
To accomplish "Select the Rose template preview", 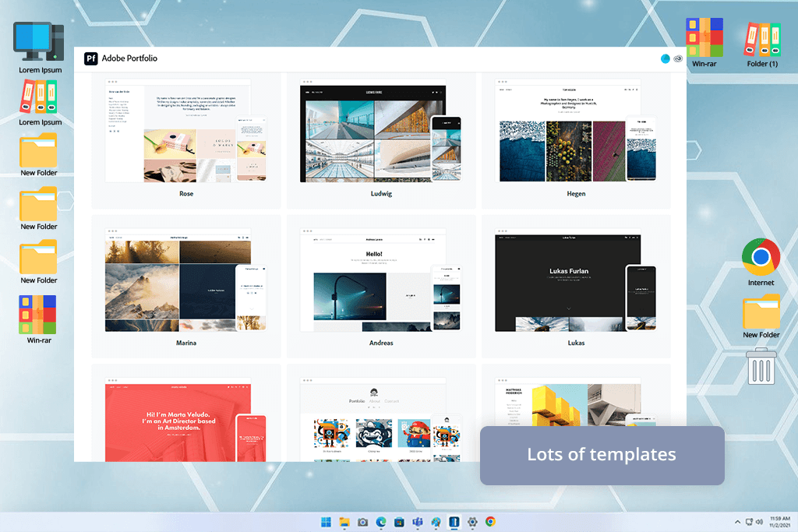I will [185, 131].
